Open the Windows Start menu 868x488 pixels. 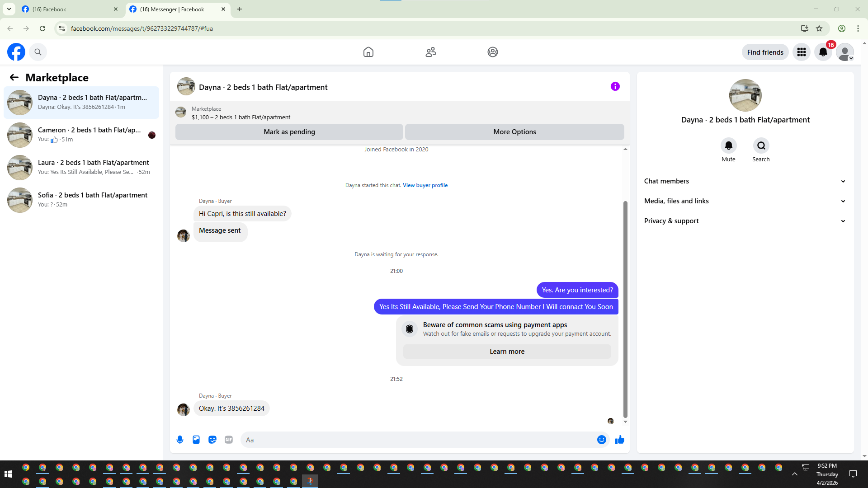coord(8,474)
